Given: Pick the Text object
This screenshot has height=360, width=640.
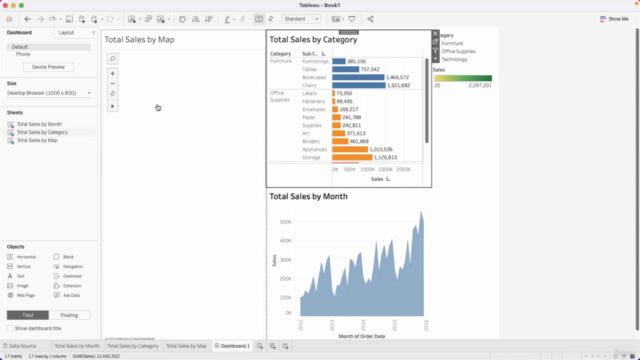Looking at the screenshot, I should tap(16, 276).
